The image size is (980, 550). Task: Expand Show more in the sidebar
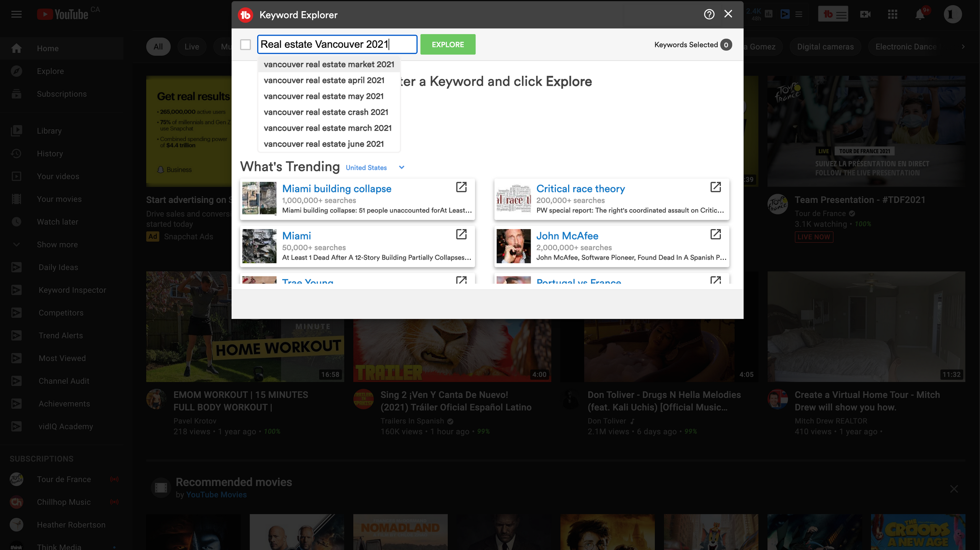coord(62,244)
